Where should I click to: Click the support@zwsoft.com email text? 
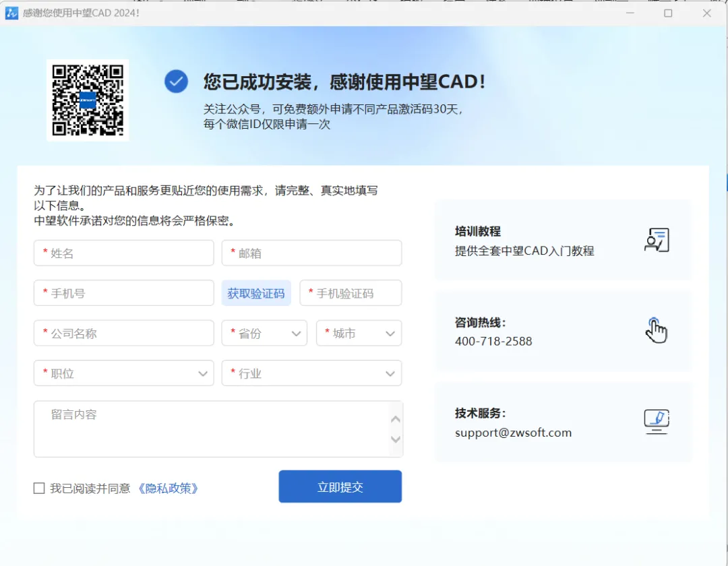[513, 433]
